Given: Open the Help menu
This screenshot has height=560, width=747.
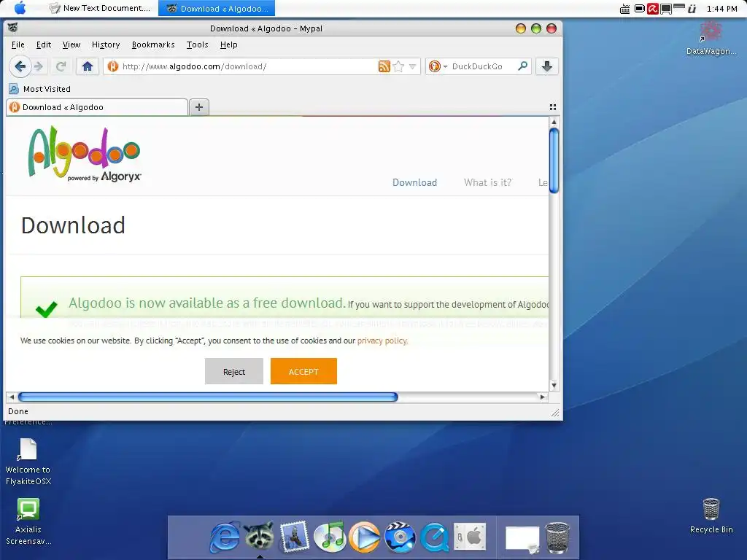Looking at the screenshot, I should pyautogui.click(x=228, y=44).
